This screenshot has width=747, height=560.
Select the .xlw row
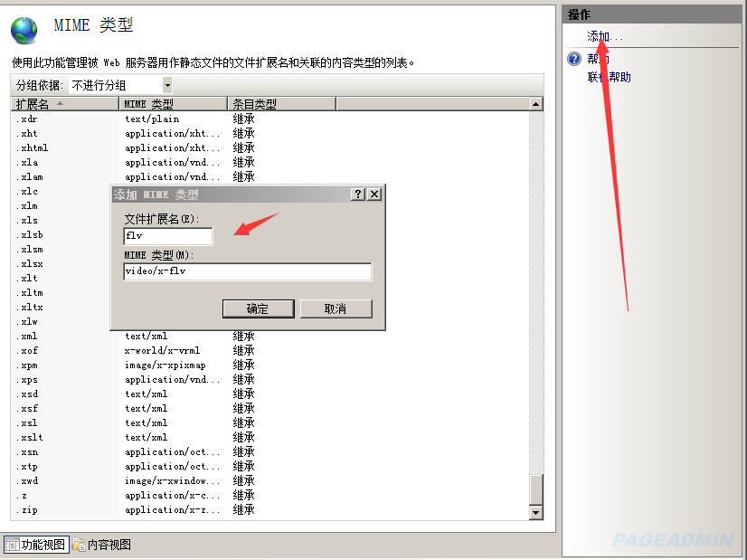61,322
